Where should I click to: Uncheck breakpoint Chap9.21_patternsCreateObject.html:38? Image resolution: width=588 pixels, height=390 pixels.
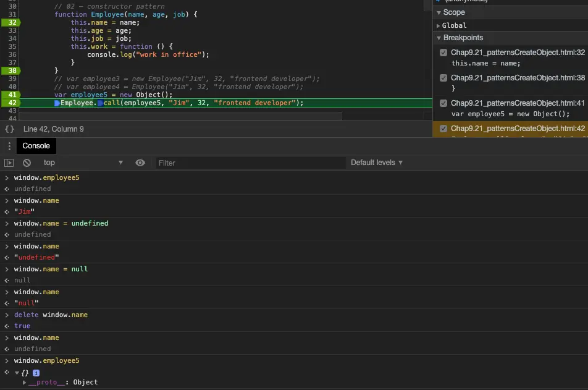coord(443,78)
